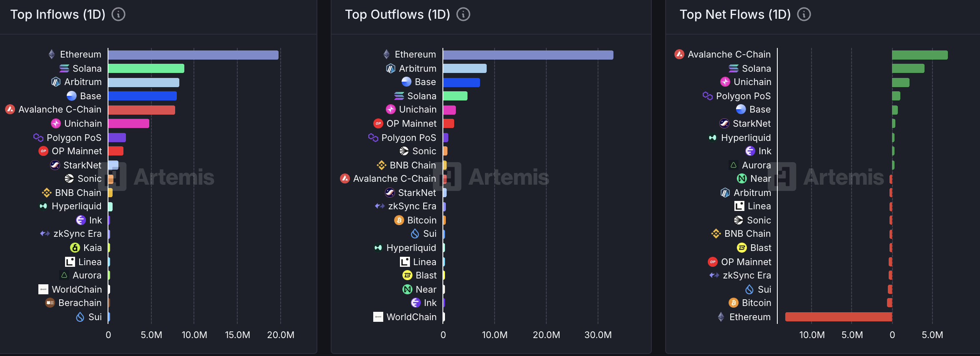Click the "Top Inflows (1D)" title
Viewport: 980px width, 356px height.
click(x=58, y=15)
